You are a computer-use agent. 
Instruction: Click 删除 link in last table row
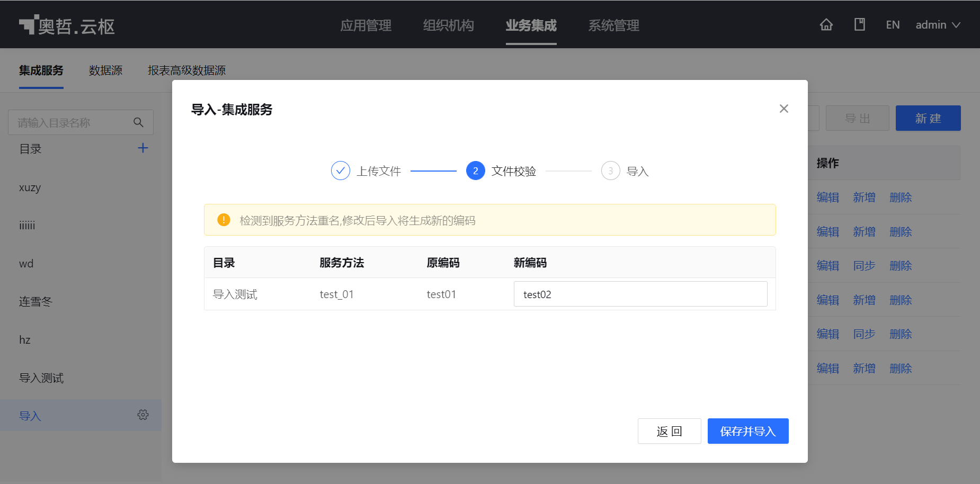pos(901,369)
